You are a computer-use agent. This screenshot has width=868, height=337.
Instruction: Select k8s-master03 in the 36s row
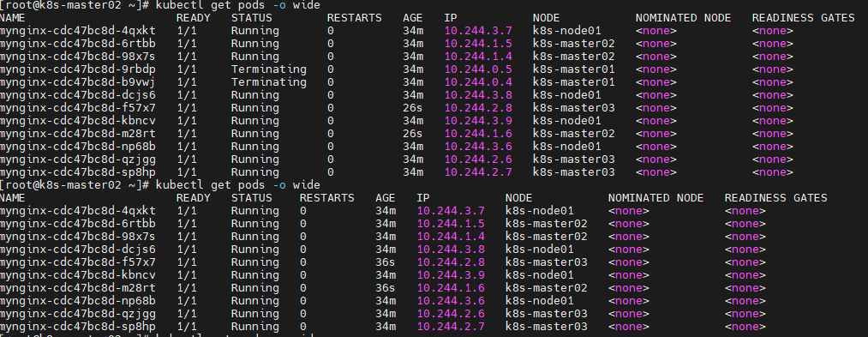coord(547,262)
